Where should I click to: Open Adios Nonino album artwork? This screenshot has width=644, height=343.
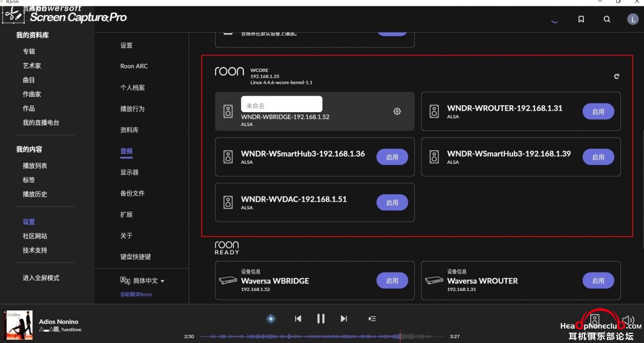pyautogui.click(x=19, y=324)
